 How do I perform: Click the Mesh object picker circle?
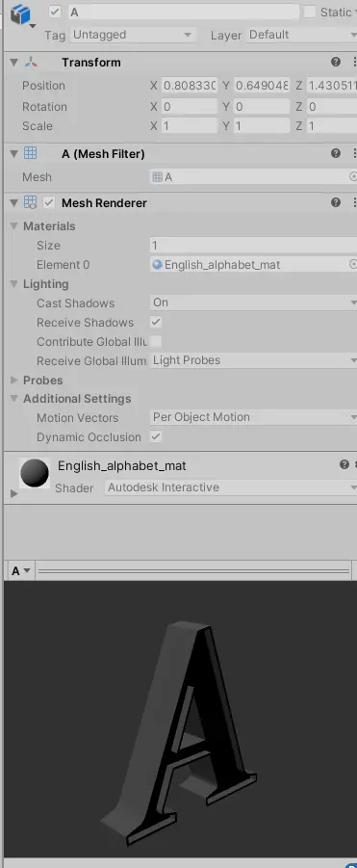point(354,176)
